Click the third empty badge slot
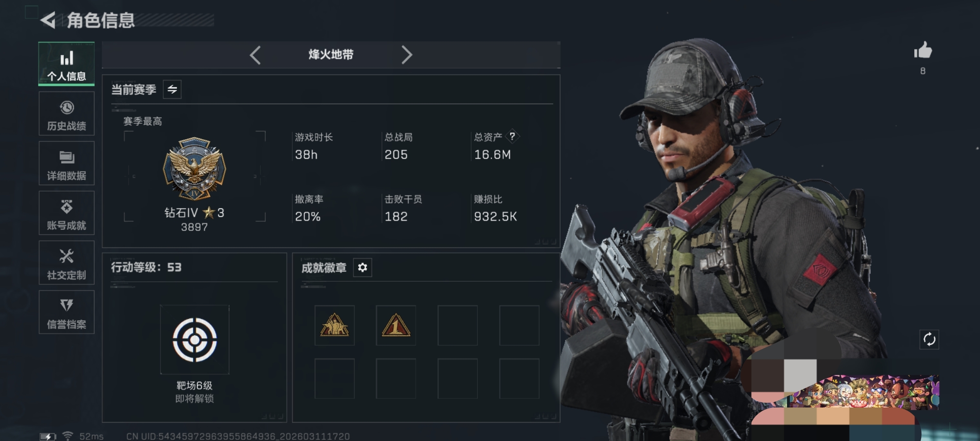This screenshot has height=441, width=980. pyautogui.click(x=458, y=325)
